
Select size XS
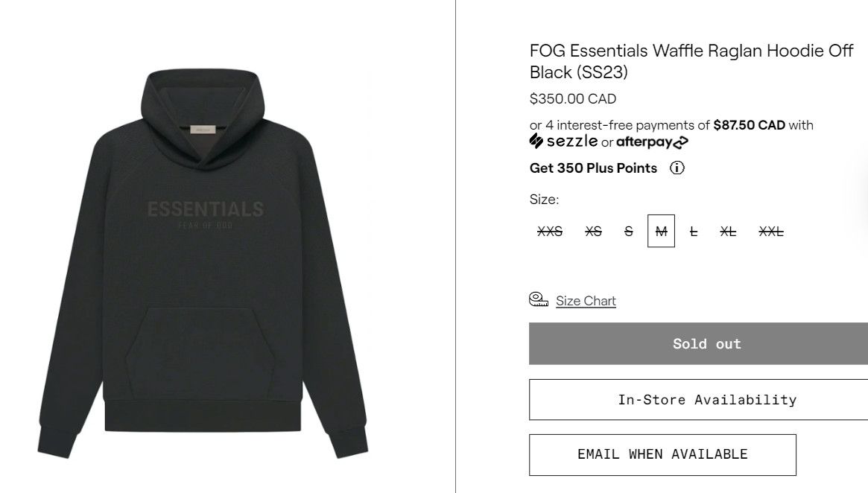click(593, 232)
